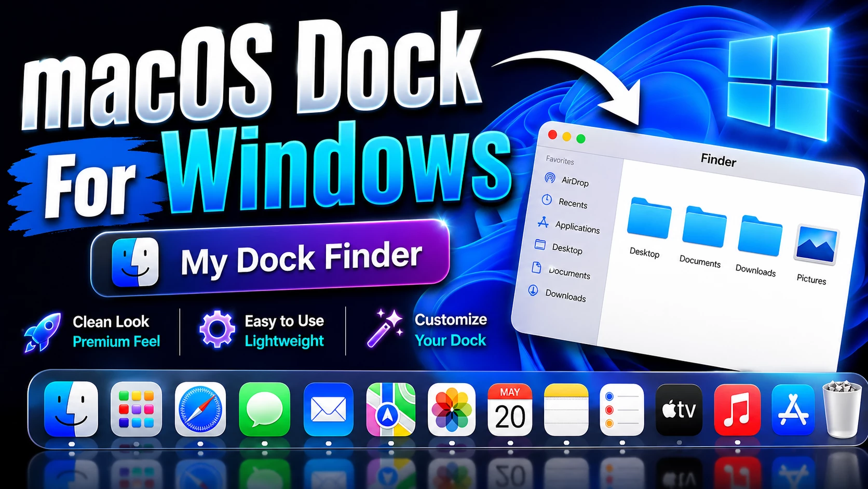This screenshot has width=868, height=489.
Task: Open the Apple TV app
Action: 679,409
